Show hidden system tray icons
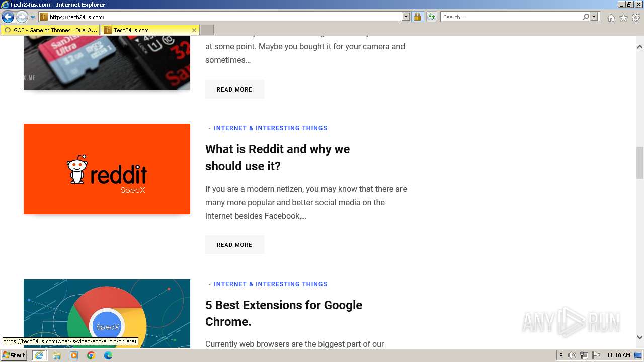The height and width of the screenshot is (362, 644). (561, 355)
